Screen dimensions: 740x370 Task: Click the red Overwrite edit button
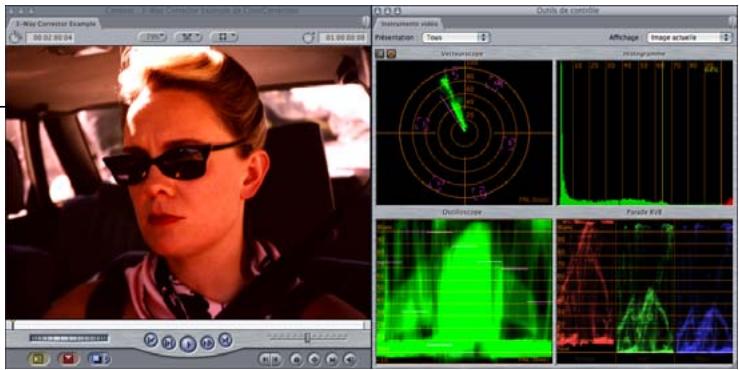click(x=69, y=359)
